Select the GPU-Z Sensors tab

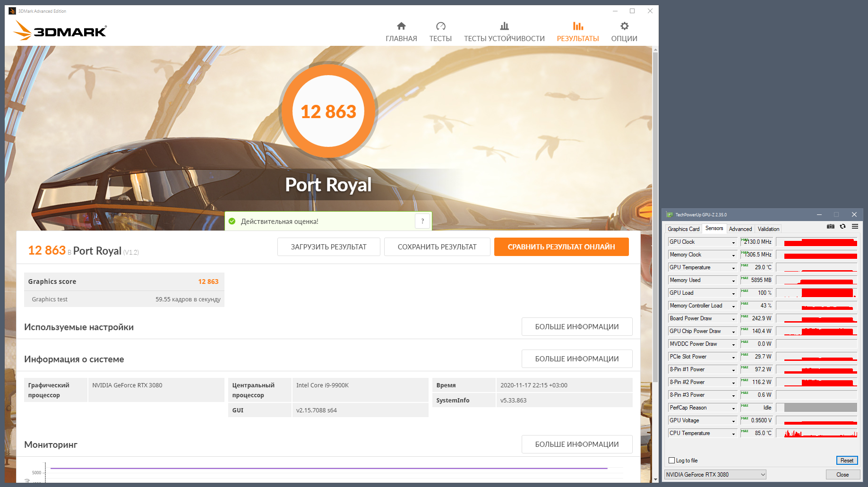pos(714,229)
